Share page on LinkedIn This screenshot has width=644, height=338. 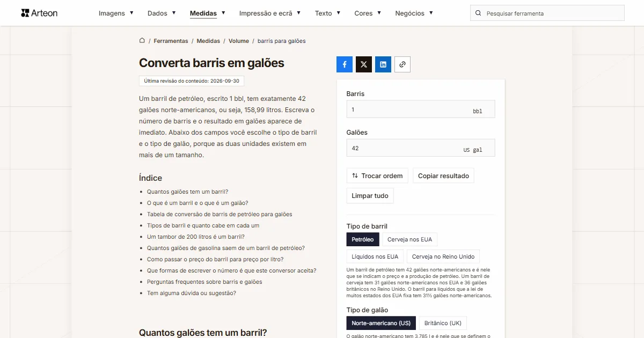tap(383, 64)
